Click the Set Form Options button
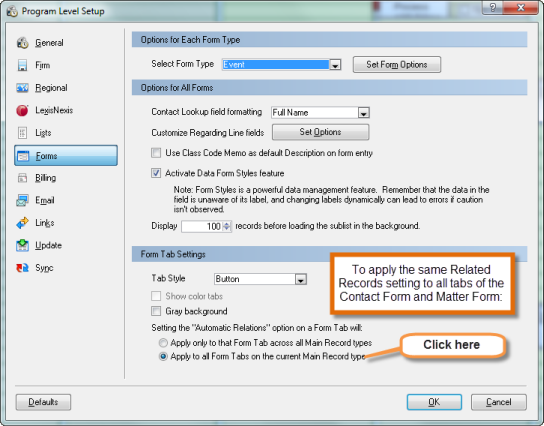Viewport: 544px width, 426px height. click(x=397, y=65)
